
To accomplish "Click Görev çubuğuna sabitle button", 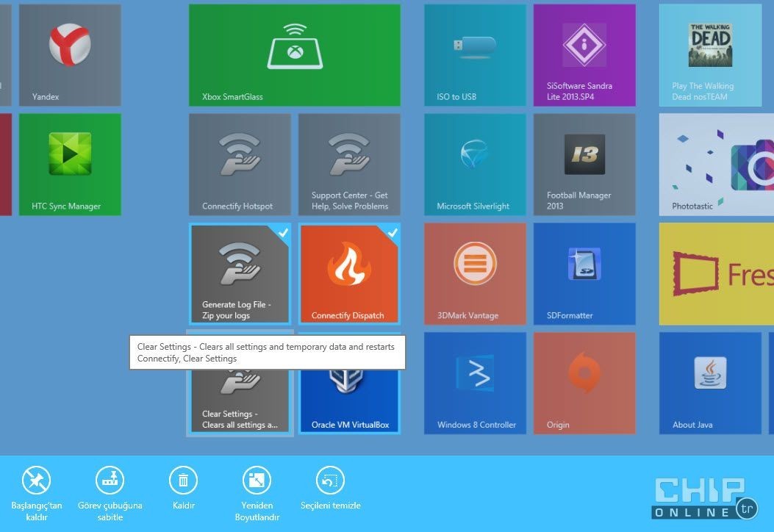I will click(110, 493).
